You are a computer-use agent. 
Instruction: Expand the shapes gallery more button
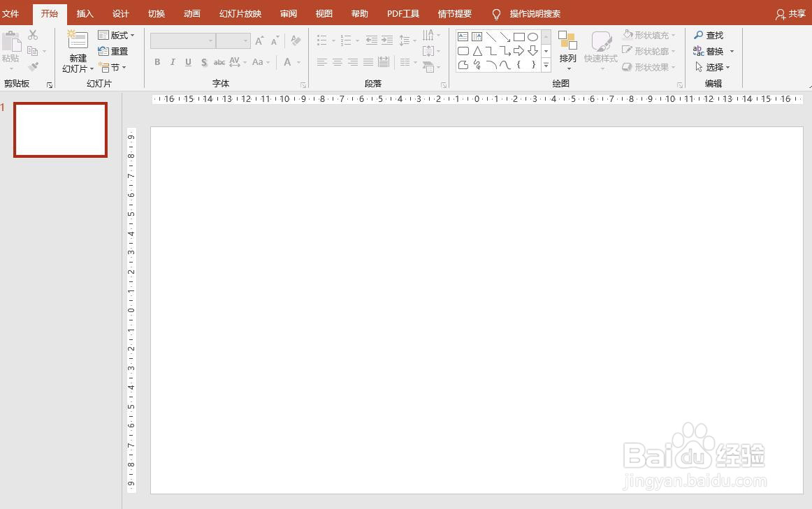tap(546, 65)
